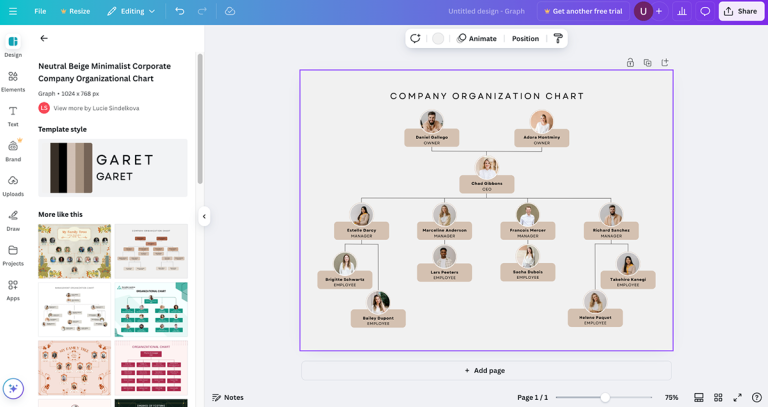768x407 pixels.
Task: Select the Estelle Darcy manager card
Action: point(361,230)
